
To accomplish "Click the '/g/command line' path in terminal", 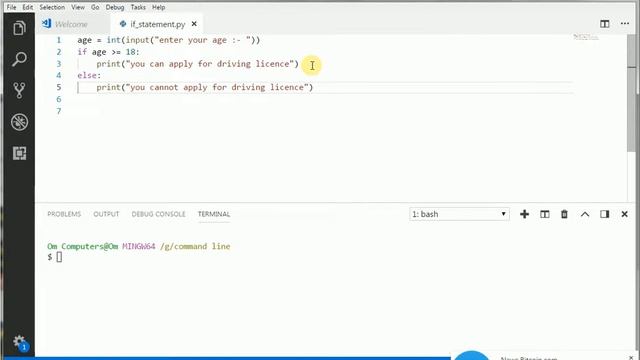I will tap(195, 247).
